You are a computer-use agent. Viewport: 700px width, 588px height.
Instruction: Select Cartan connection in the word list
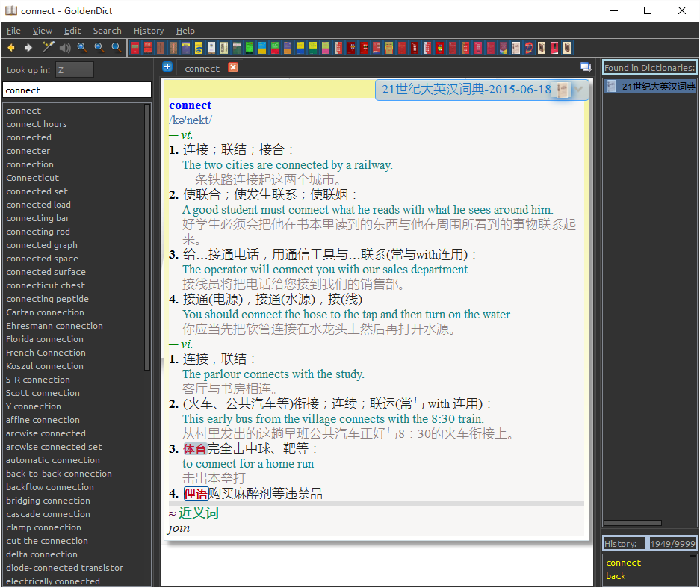coord(45,312)
